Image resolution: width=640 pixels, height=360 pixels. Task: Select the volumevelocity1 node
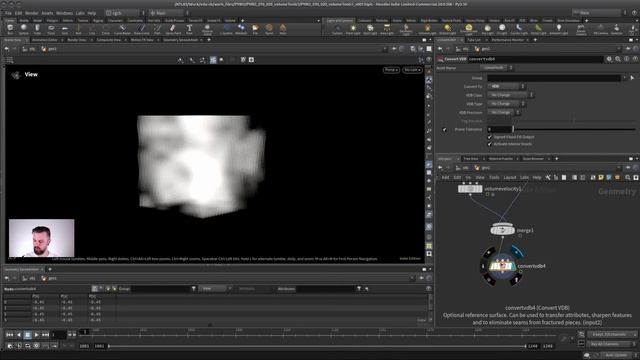[470, 189]
